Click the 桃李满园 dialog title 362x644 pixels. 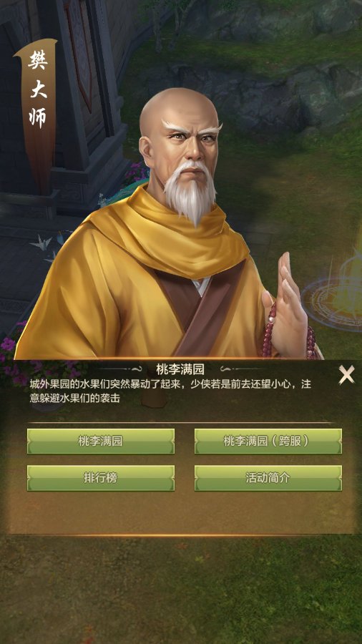pyautogui.click(x=180, y=369)
